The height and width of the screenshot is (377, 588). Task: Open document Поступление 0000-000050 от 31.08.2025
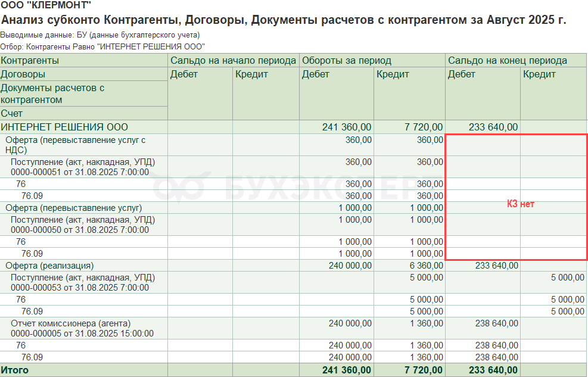pyautogui.click(x=83, y=225)
